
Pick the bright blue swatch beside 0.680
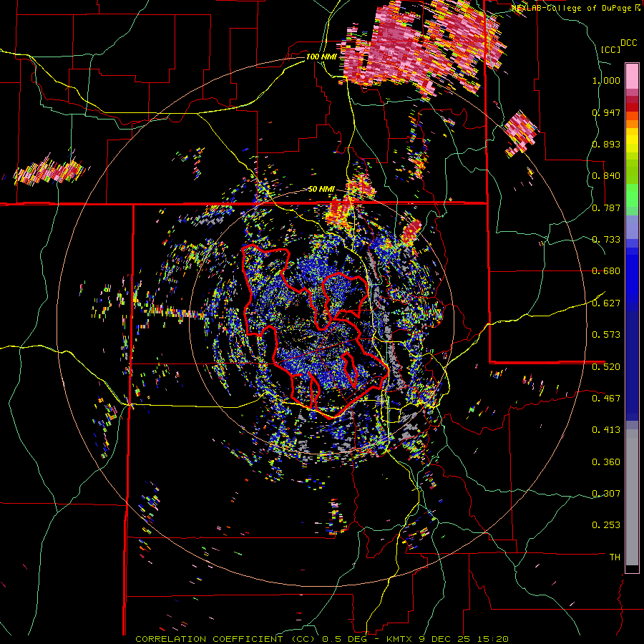point(632,275)
